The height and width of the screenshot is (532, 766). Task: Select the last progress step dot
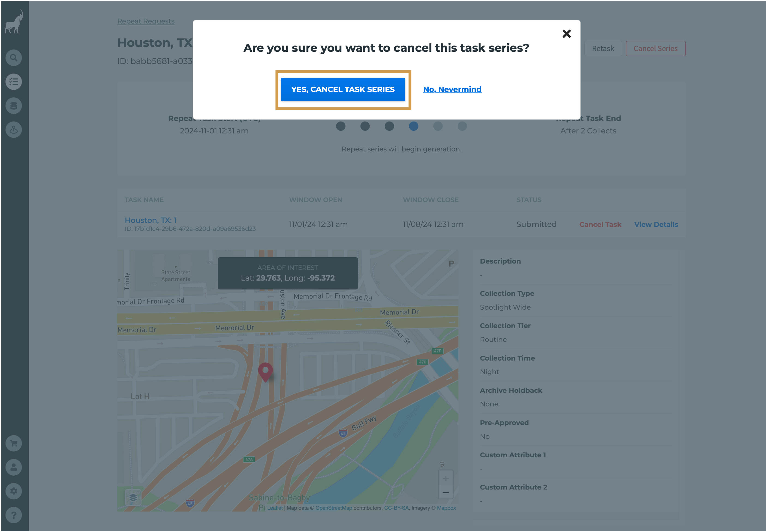[x=462, y=126]
